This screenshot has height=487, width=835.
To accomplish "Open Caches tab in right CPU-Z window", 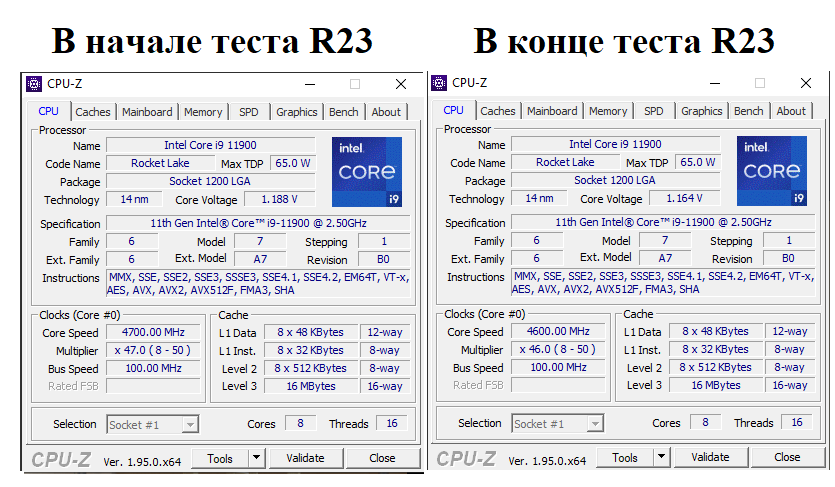I will coord(498,111).
